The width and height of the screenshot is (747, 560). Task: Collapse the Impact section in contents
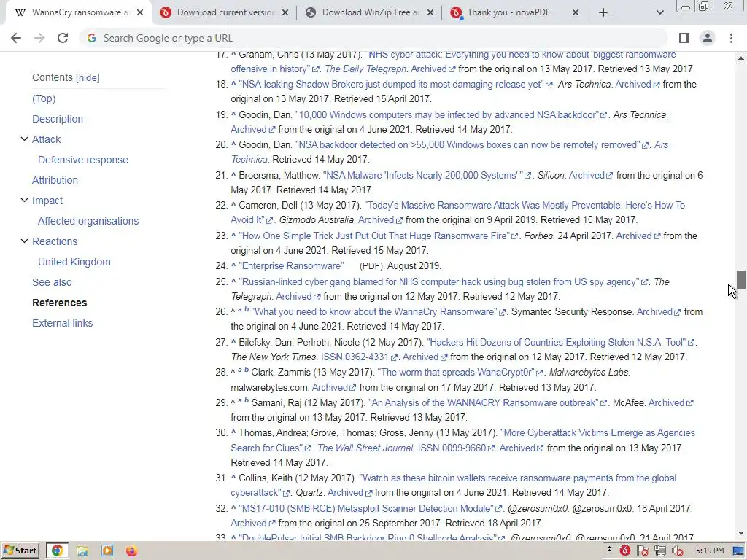pyautogui.click(x=24, y=201)
